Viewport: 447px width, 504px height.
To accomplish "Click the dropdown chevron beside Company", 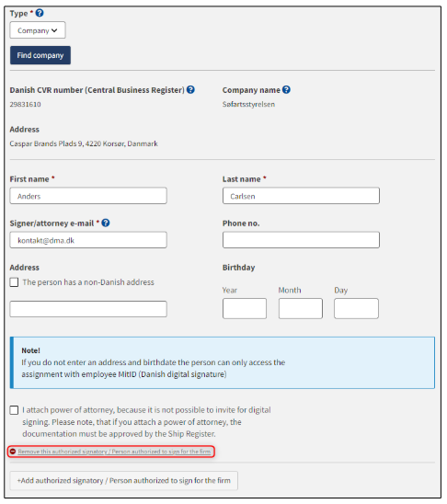I will click(x=54, y=30).
